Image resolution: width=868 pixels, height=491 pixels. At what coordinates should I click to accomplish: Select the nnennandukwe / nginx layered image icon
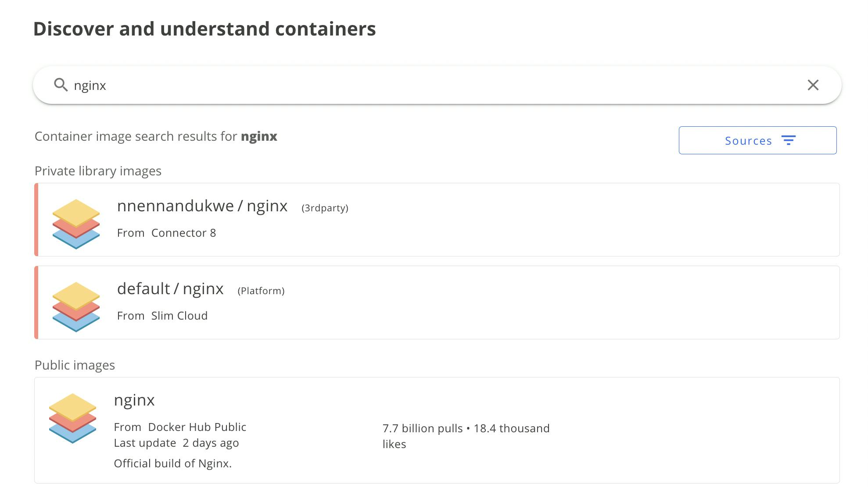tap(76, 224)
